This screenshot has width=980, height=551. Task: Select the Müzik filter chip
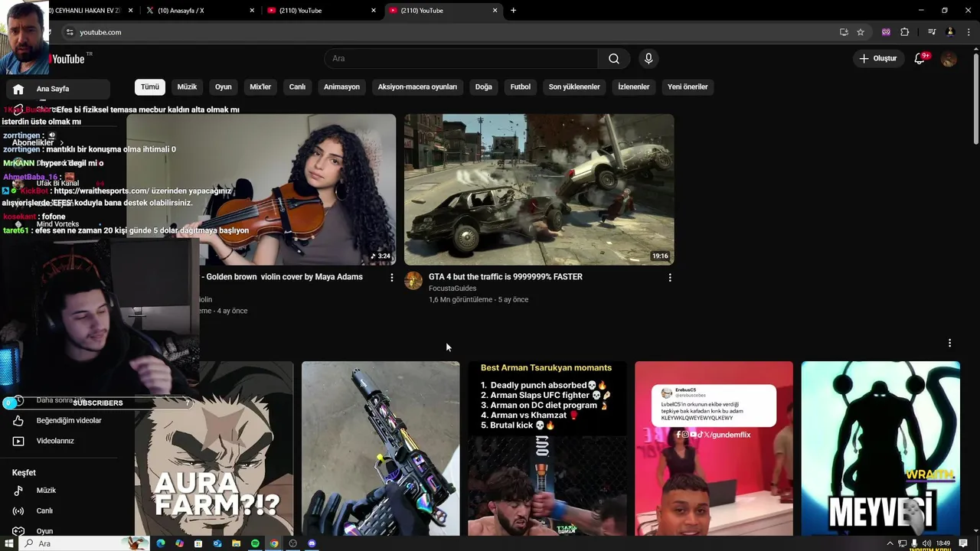point(187,87)
